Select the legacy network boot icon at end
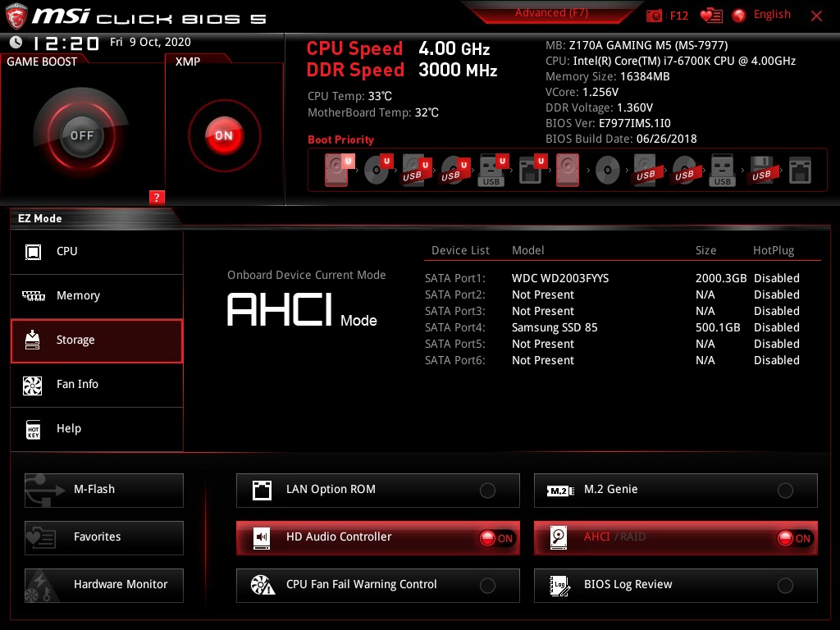Image resolution: width=840 pixels, height=630 pixels. pyautogui.click(x=800, y=170)
